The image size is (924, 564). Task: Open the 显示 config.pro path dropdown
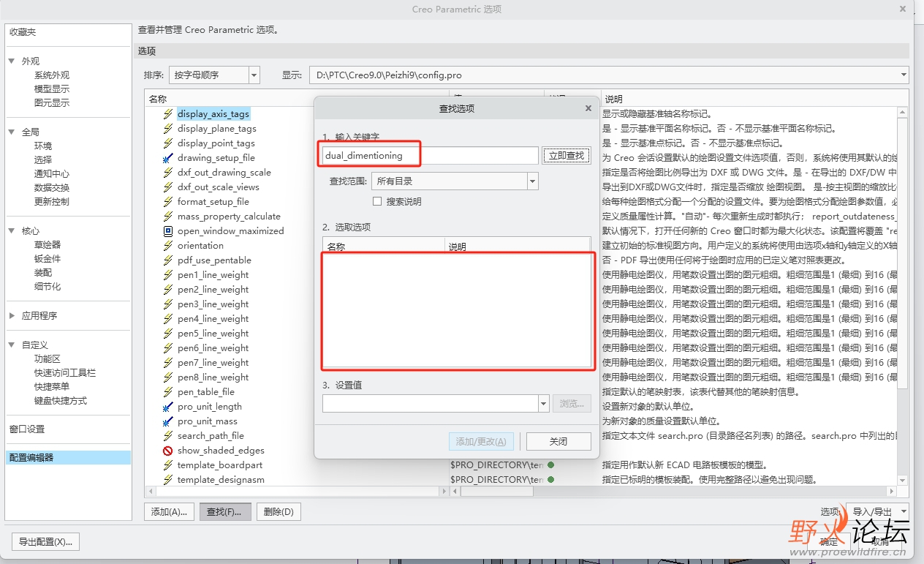[904, 75]
